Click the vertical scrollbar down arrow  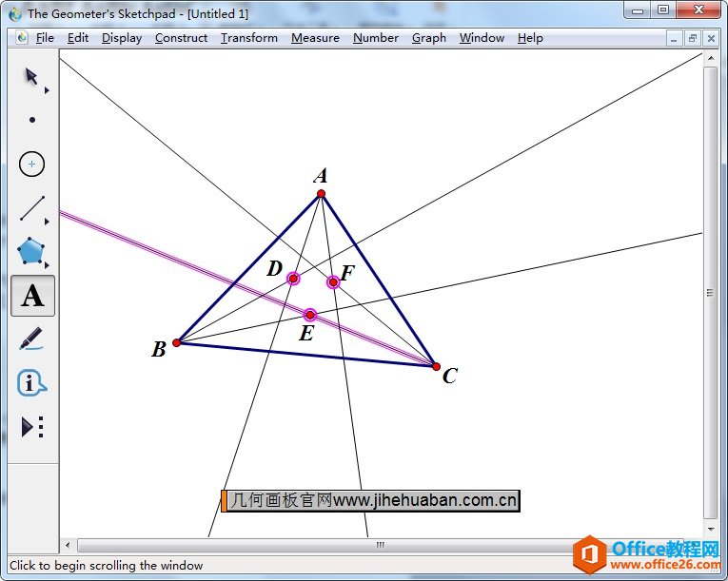[710, 529]
